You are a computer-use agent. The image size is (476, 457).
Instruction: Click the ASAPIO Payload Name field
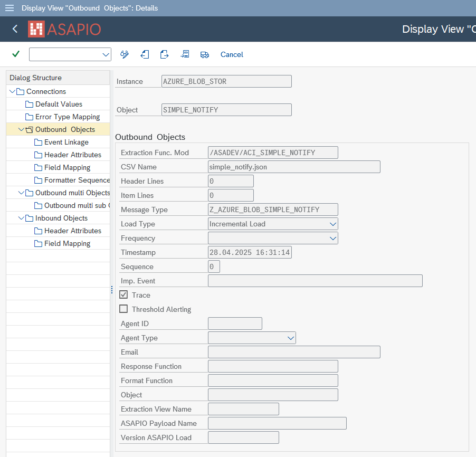[x=277, y=423]
